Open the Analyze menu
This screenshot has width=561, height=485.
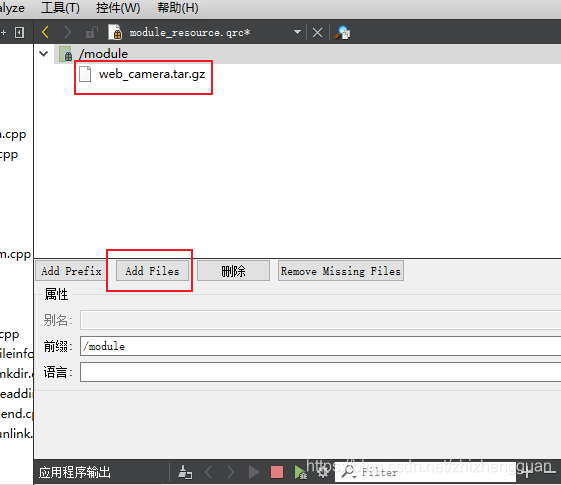pyautogui.click(x=12, y=8)
